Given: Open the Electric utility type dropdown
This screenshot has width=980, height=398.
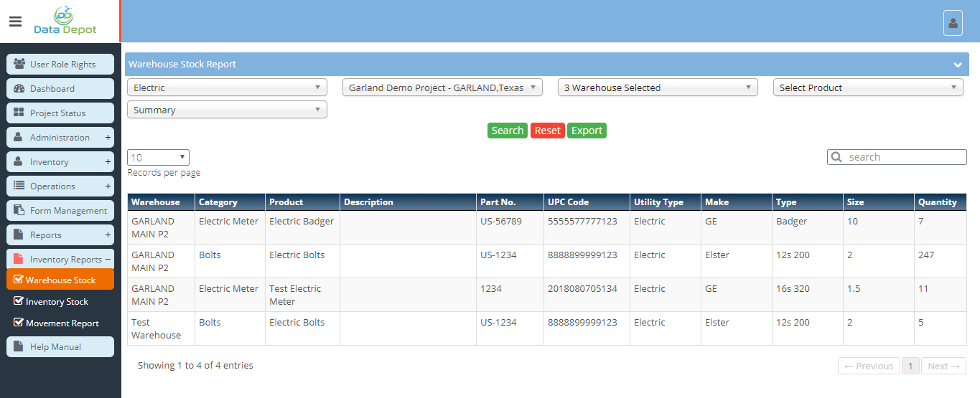Looking at the screenshot, I should point(227,87).
